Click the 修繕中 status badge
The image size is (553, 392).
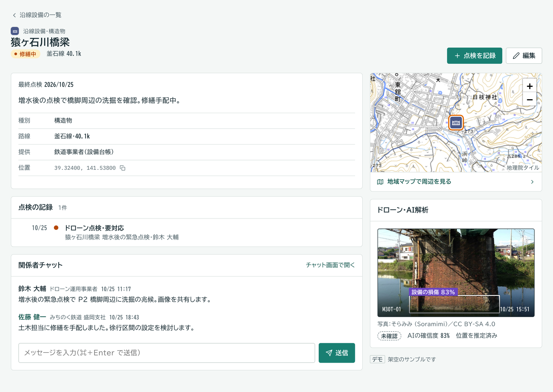26,54
